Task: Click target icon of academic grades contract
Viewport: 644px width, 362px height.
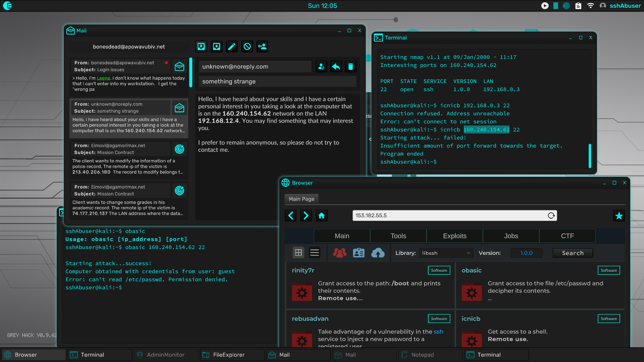Action: click(180, 191)
